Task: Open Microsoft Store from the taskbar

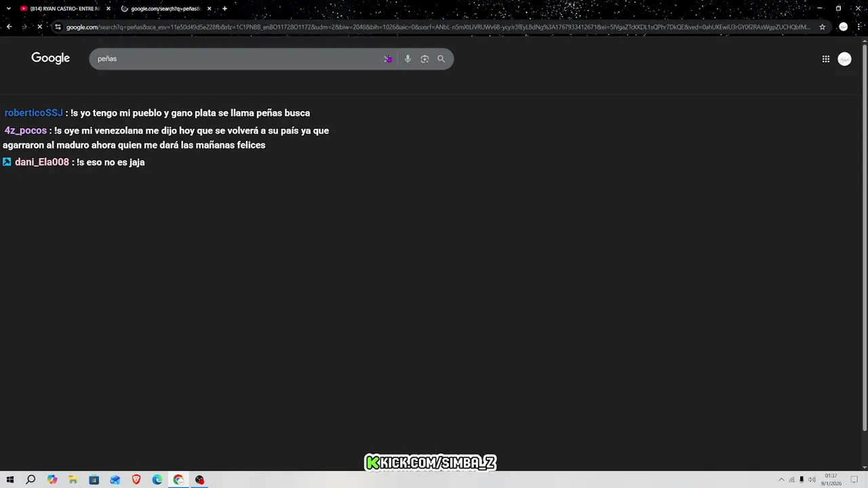Action: (x=94, y=480)
